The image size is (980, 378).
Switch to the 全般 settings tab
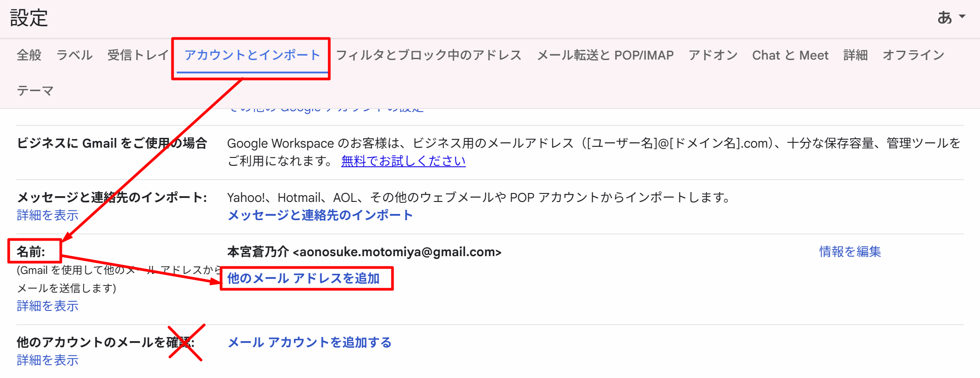[29, 55]
